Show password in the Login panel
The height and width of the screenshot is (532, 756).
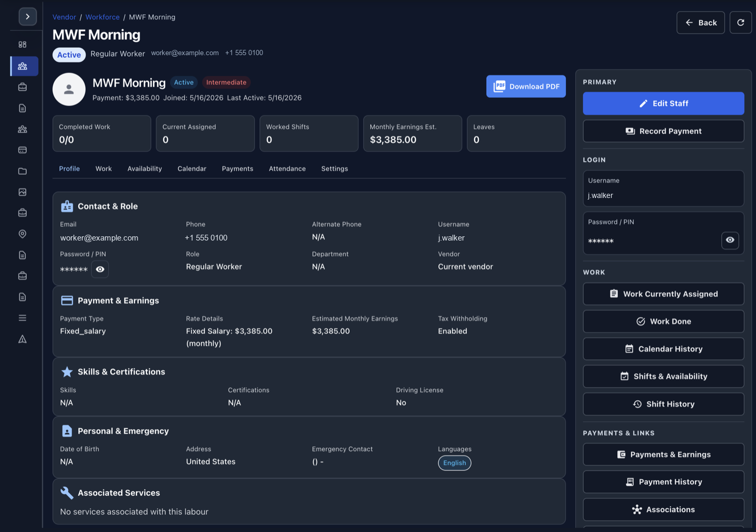[730, 240]
